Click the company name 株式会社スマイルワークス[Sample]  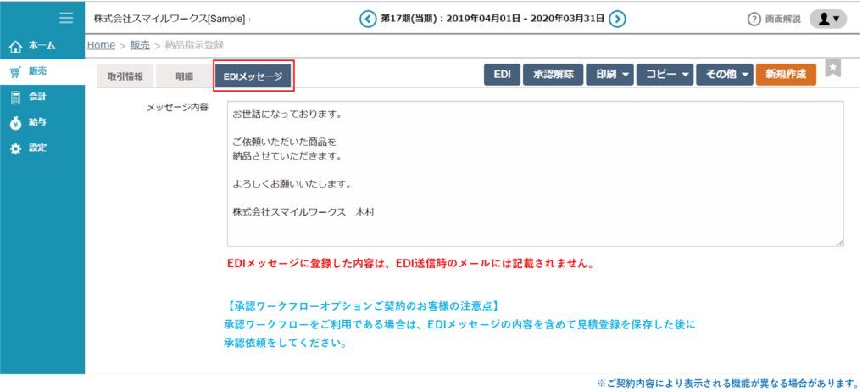(x=170, y=19)
